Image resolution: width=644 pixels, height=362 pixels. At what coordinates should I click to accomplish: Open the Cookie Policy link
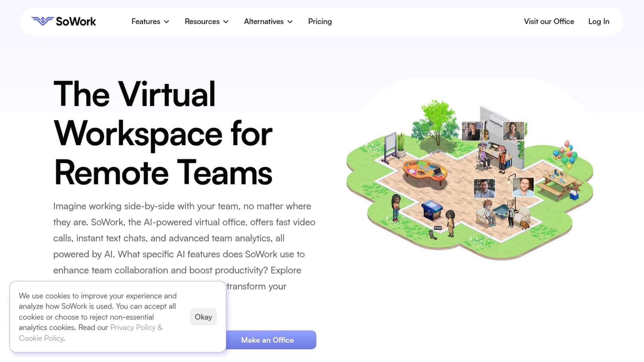41,338
